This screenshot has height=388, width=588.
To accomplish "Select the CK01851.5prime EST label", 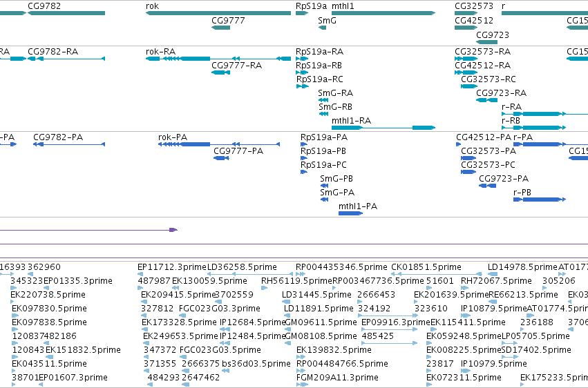I will (426, 267).
